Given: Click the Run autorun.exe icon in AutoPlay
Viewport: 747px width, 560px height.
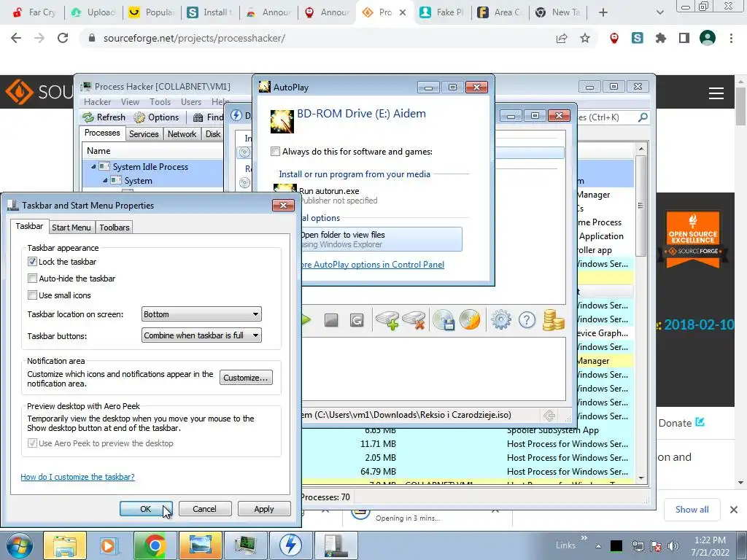Looking at the screenshot, I should [x=285, y=189].
